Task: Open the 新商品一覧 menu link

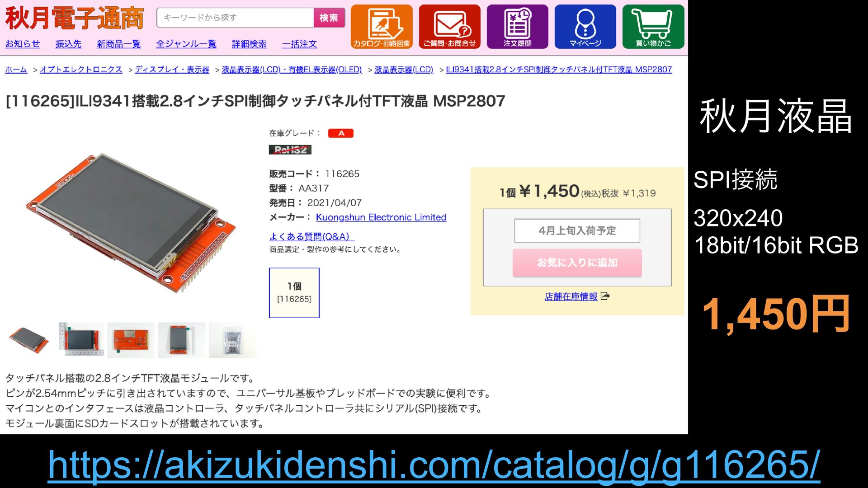Action: pos(119,44)
